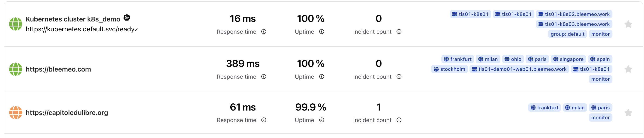Image resolution: width=644 pixels, height=138 pixels.
Task: Click the green globe status icon for bleemeo.com
Action: (15, 69)
